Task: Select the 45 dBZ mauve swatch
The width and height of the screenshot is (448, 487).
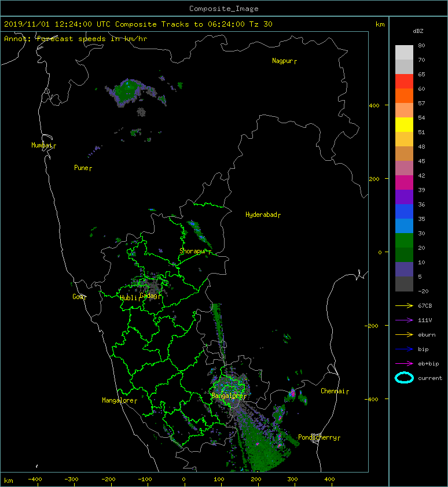Action: click(404, 168)
